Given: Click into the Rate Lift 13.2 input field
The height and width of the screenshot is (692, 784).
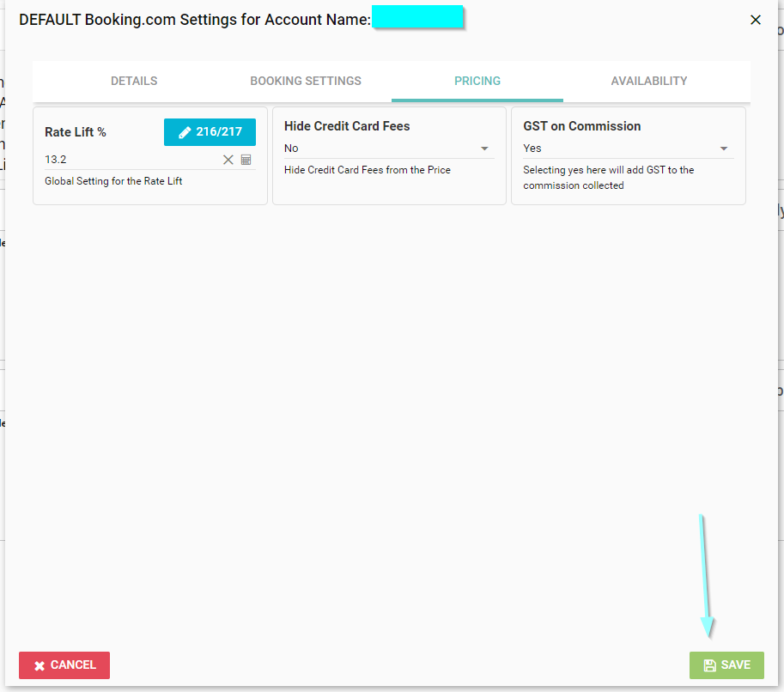Looking at the screenshot, I should 129,160.
